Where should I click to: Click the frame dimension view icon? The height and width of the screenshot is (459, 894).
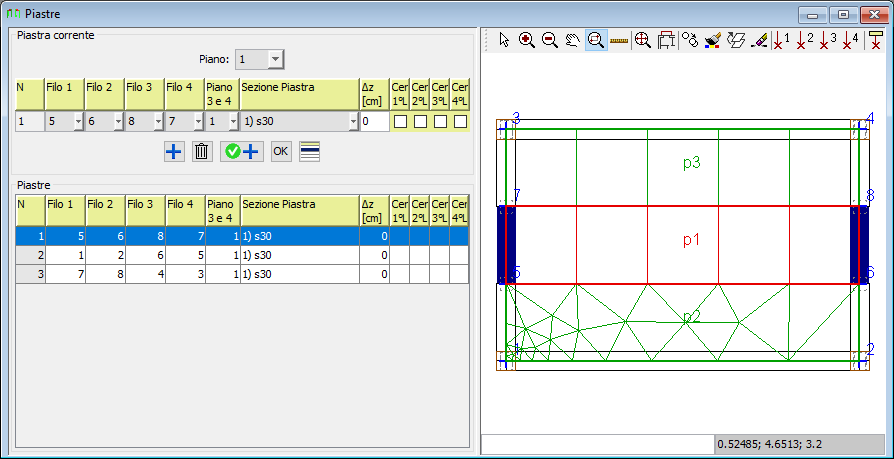666,40
